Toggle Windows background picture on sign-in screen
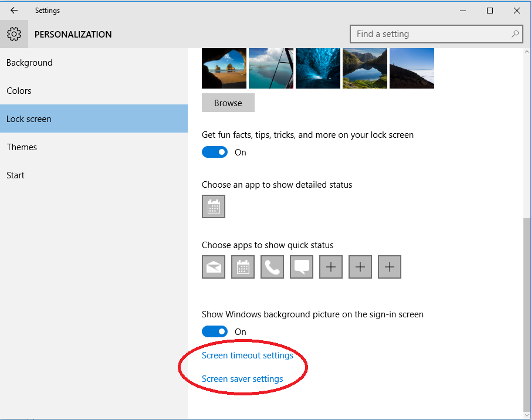This screenshot has width=531, height=420. 215,331
